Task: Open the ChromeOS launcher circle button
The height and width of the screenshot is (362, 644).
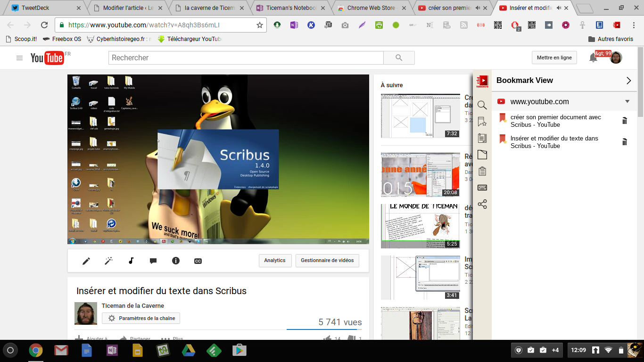Action: click(10, 350)
